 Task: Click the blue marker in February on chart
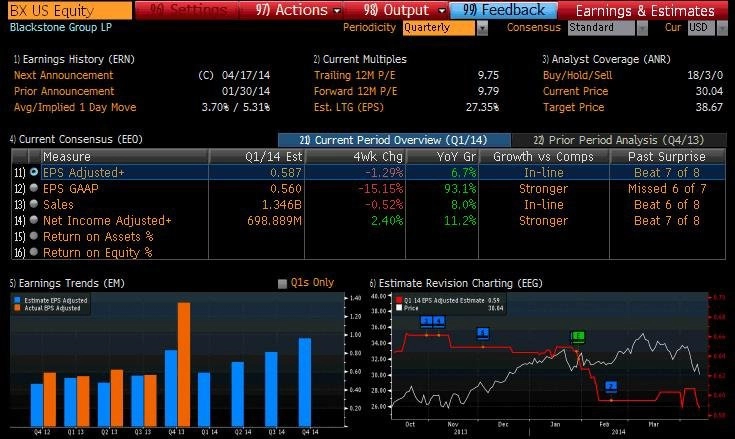611,387
